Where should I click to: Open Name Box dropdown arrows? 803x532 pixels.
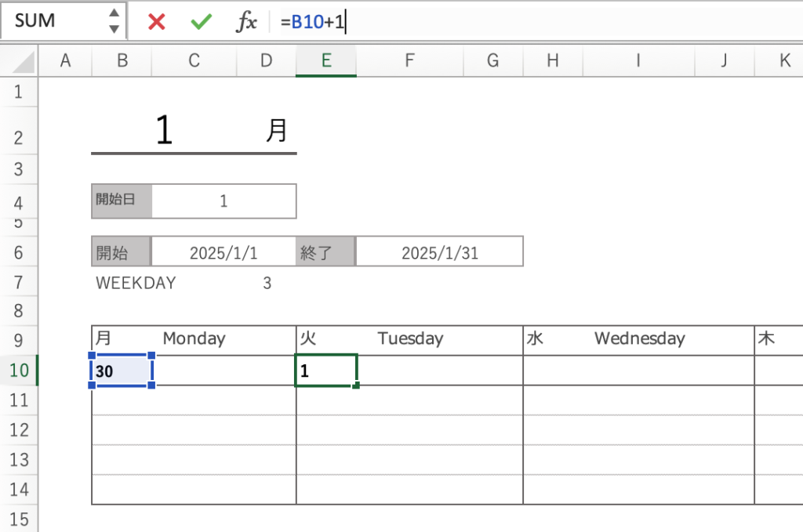(114, 21)
